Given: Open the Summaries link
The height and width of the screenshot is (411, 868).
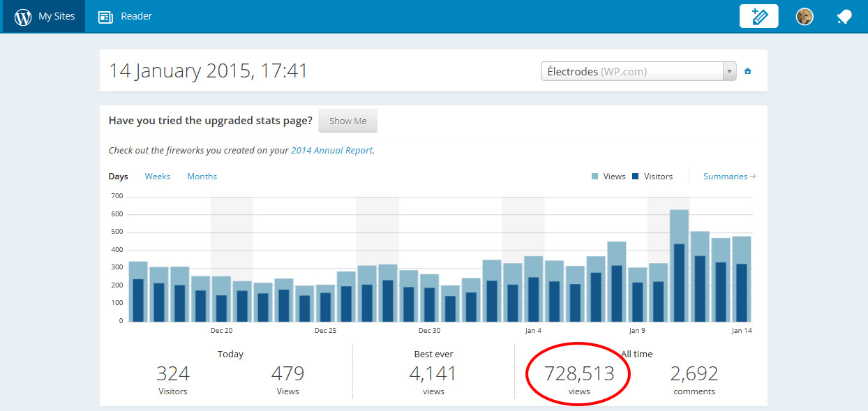Looking at the screenshot, I should [x=725, y=177].
